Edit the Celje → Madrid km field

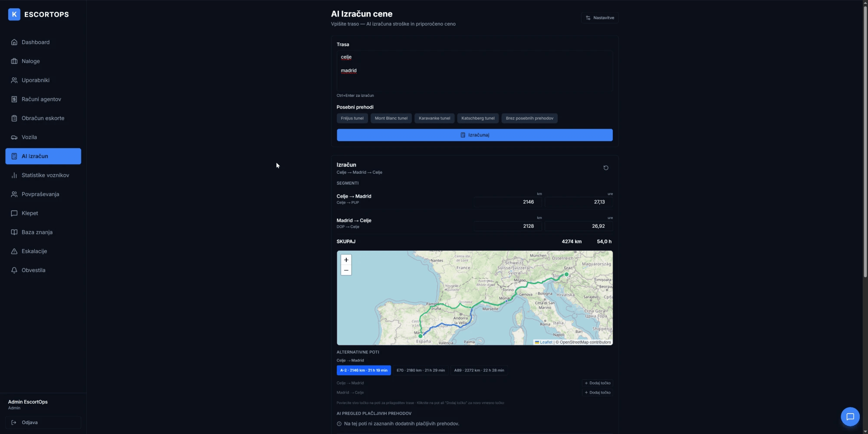pos(508,202)
